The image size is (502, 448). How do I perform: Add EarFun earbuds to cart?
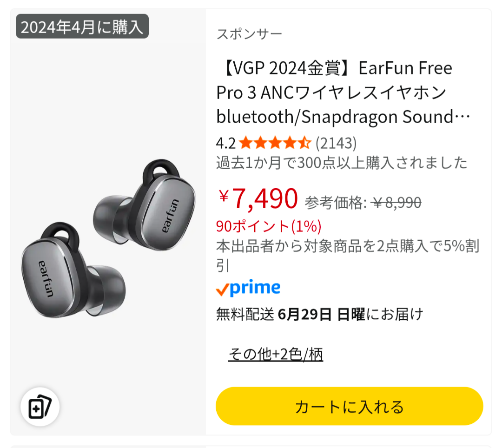coord(349,406)
